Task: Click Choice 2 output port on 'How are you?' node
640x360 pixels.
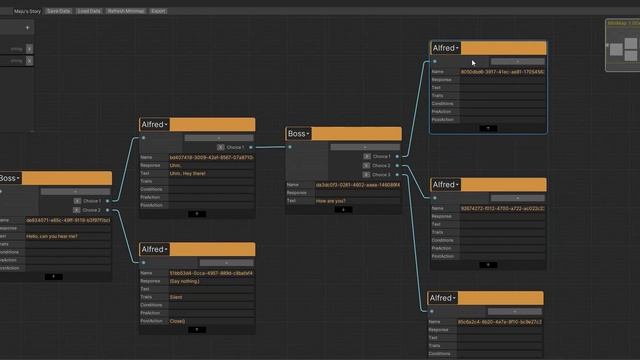Action: coord(397,166)
